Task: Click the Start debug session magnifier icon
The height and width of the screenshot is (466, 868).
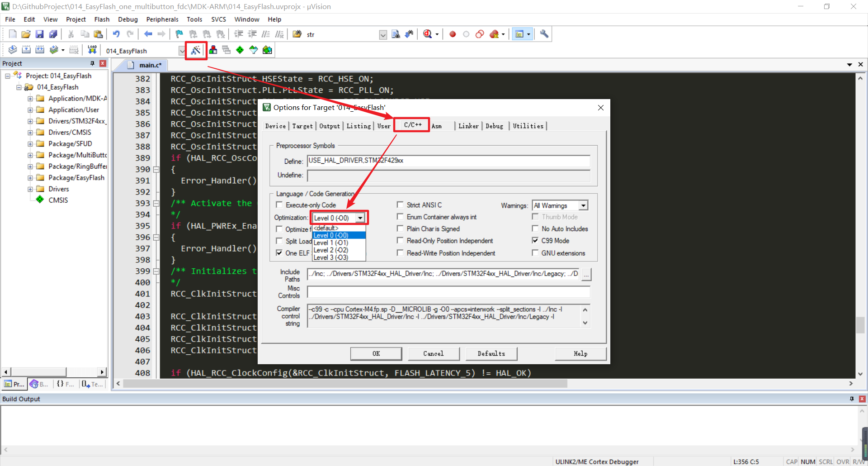Action: tap(428, 34)
